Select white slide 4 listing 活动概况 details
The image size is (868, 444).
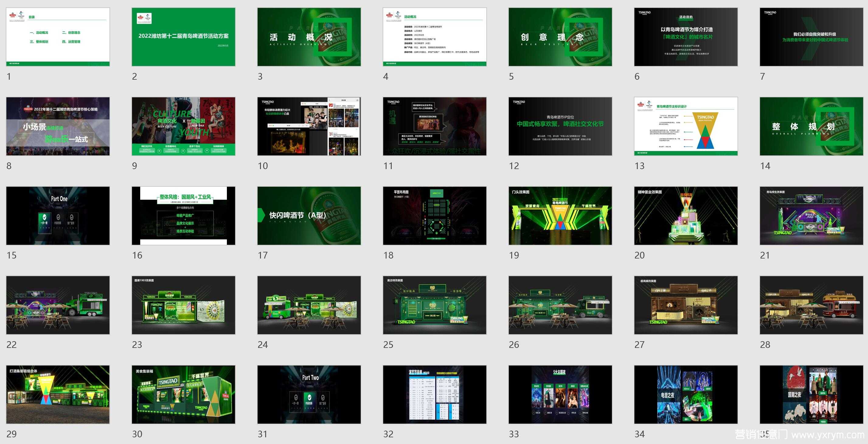pos(435,37)
